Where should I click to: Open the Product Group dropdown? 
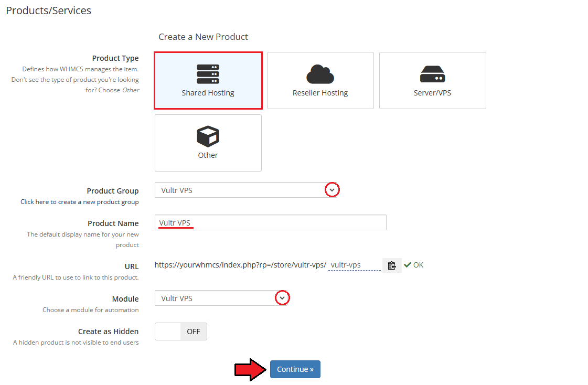pyautogui.click(x=246, y=190)
